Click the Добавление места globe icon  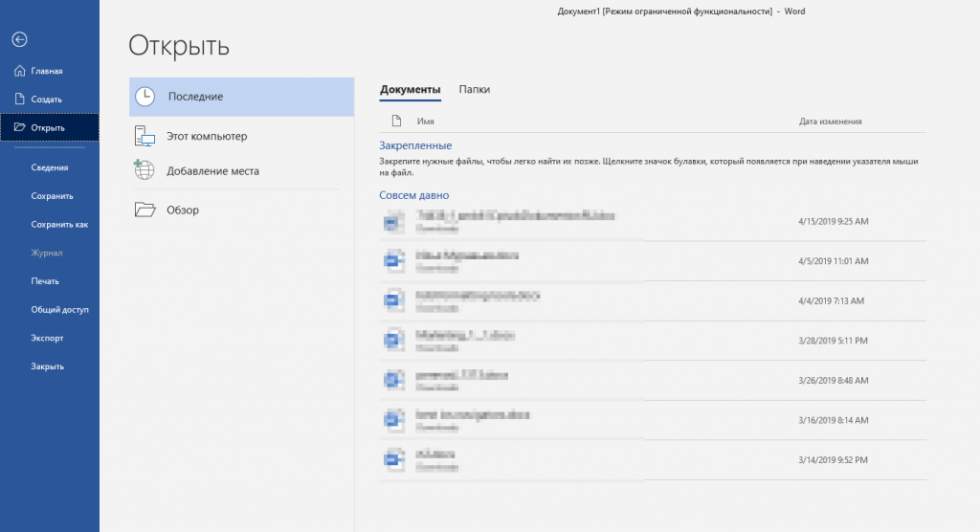145,170
